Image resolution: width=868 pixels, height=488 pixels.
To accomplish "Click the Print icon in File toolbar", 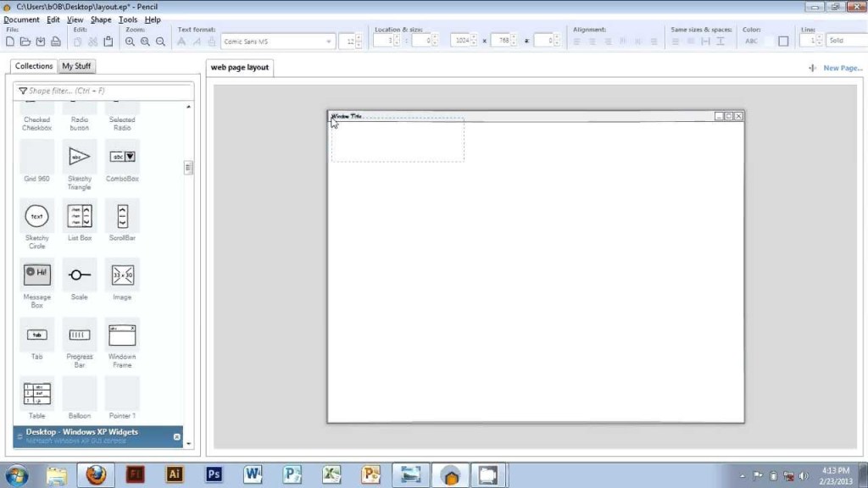I will tap(55, 42).
